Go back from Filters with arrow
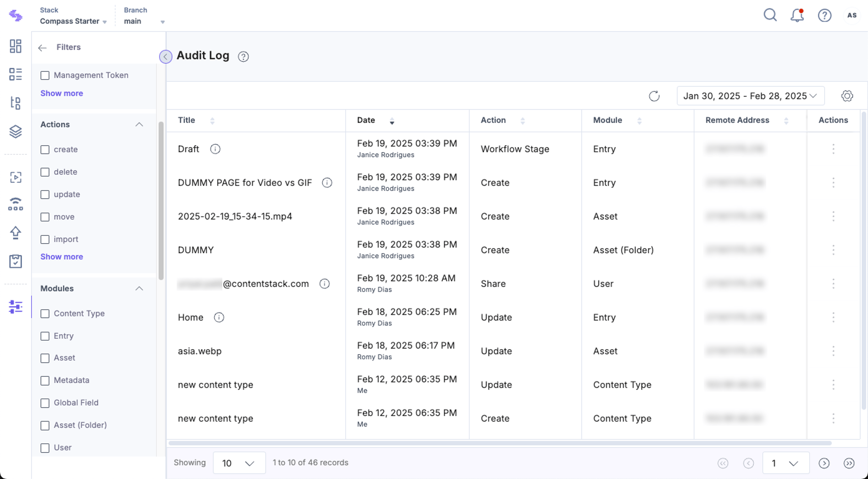This screenshot has width=868, height=479. click(42, 48)
